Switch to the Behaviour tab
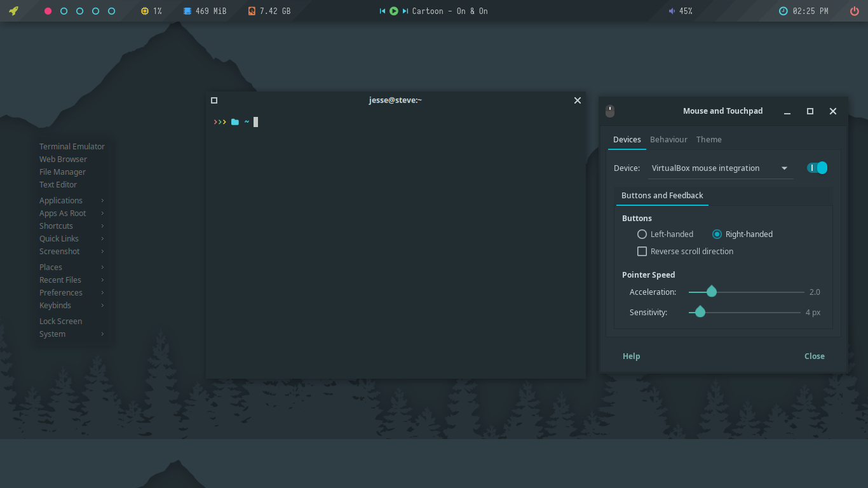Viewport: 868px width, 488px height. [x=668, y=140]
